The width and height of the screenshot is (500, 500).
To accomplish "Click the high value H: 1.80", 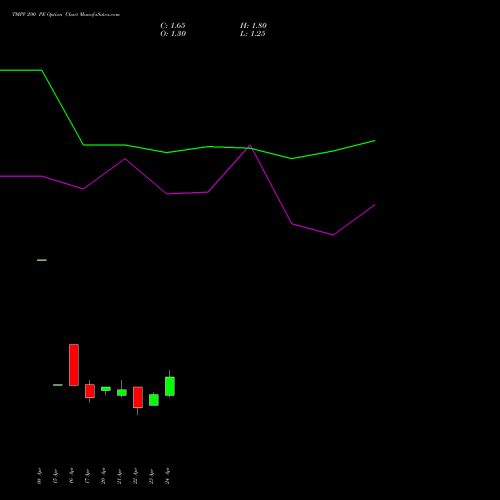I will 253,26.
